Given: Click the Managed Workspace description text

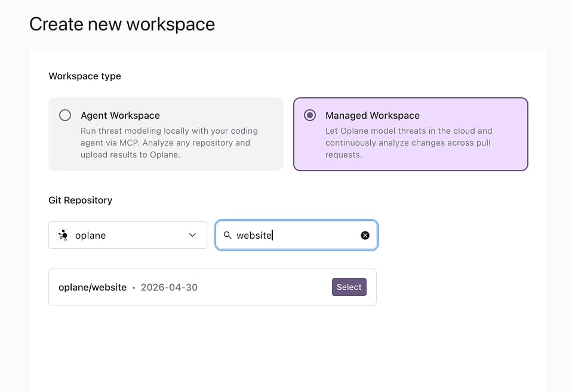Looking at the screenshot, I should (x=409, y=143).
